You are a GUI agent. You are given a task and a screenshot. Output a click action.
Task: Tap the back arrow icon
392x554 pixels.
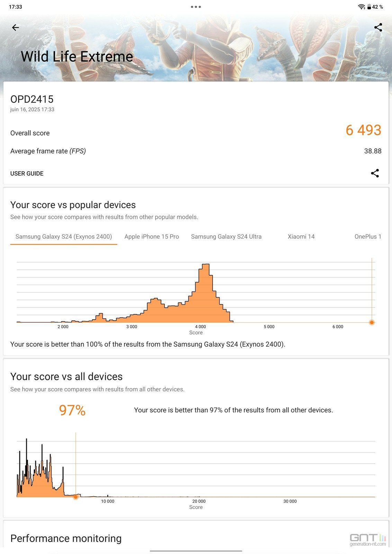coord(15,28)
